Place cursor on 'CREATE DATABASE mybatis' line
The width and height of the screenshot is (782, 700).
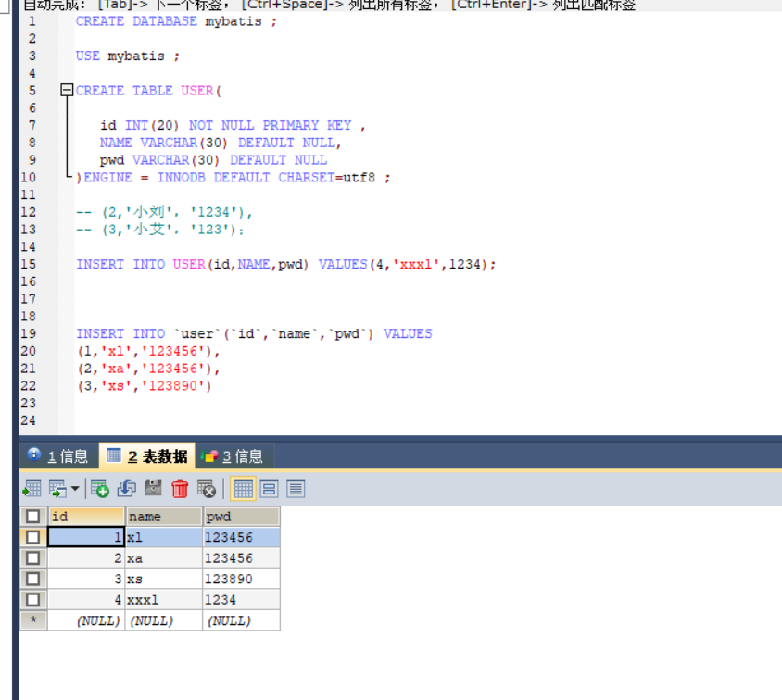[176, 21]
